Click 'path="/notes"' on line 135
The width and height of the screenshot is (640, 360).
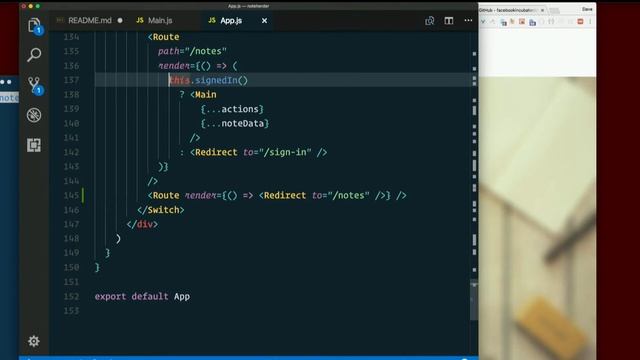tap(192, 51)
